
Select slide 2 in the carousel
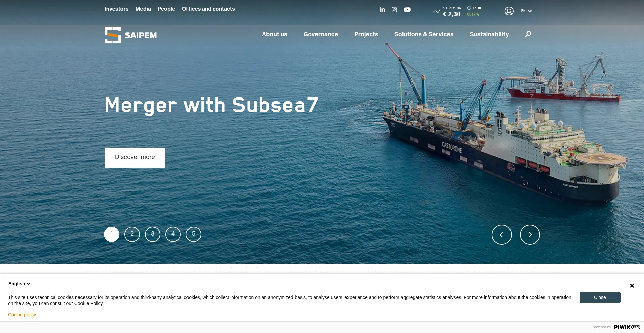(x=132, y=234)
